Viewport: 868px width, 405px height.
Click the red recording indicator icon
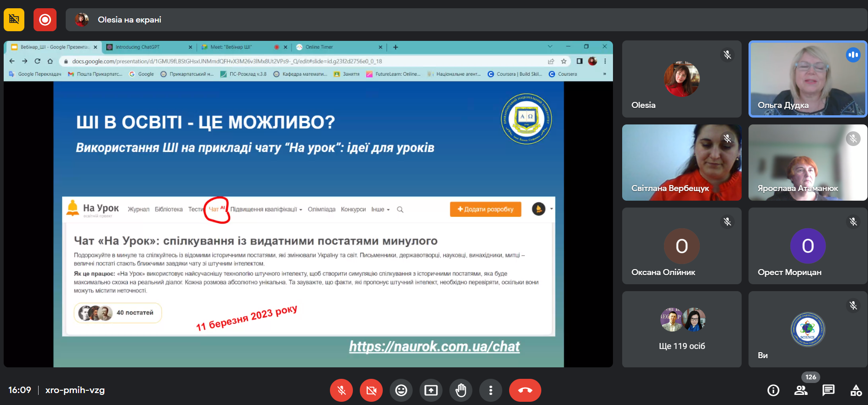[x=45, y=20]
